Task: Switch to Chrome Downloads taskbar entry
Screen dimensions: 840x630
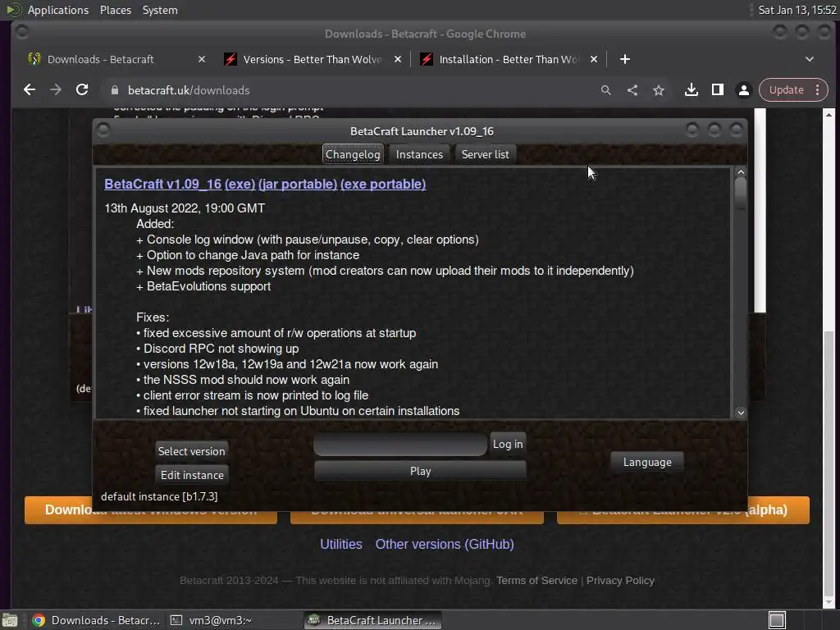Action: pos(97,620)
